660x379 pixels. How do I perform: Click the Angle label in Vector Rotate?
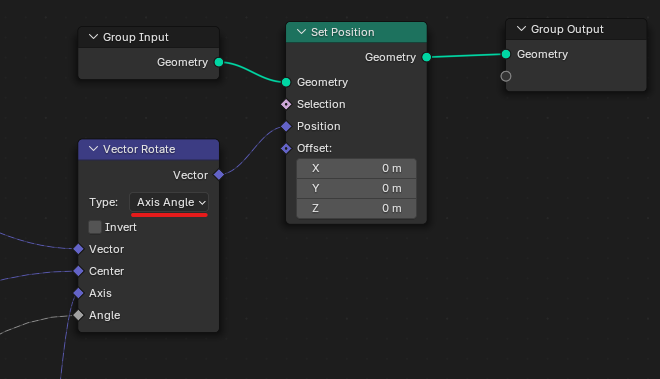click(105, 315)
